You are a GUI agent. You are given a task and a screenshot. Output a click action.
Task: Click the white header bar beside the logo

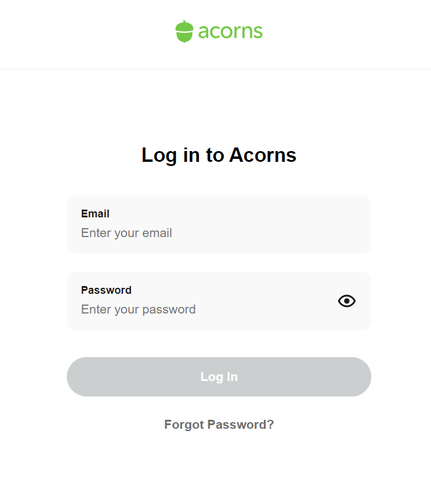tap(337, 32)
